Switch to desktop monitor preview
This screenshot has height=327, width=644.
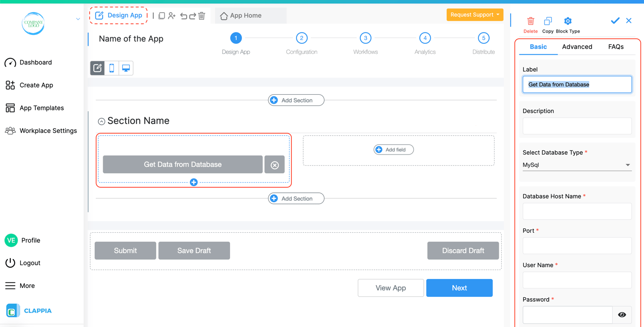[x=126, y=68]
